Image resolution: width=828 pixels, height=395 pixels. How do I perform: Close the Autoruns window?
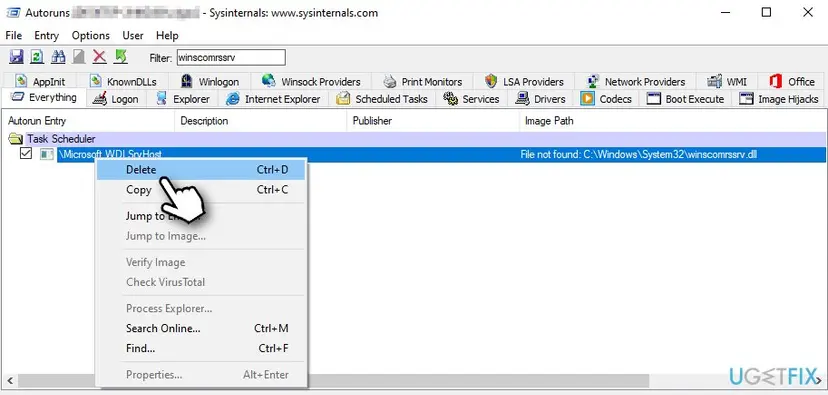click(807, 12)
